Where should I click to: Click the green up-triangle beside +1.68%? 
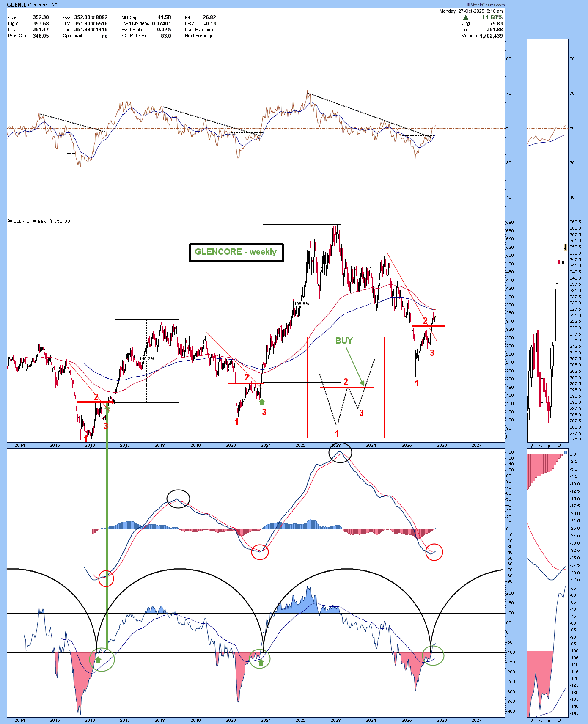point(466,17)
